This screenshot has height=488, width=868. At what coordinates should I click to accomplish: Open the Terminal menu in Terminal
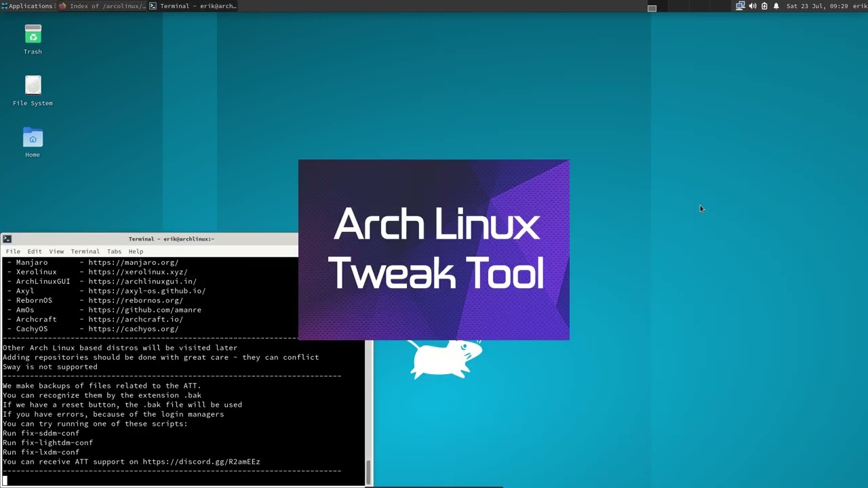[x=85, y=251]
